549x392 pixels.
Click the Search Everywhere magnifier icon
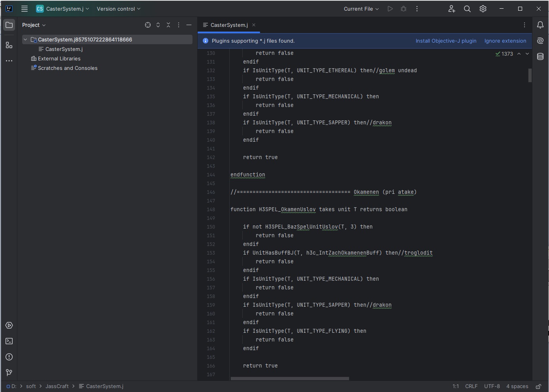[x=467, y=9]
